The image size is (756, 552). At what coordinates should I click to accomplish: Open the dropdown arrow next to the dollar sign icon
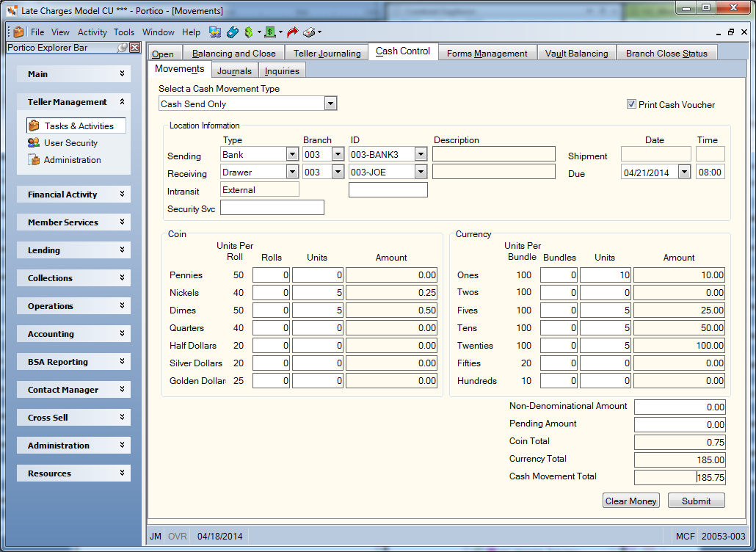click(259, 32)
